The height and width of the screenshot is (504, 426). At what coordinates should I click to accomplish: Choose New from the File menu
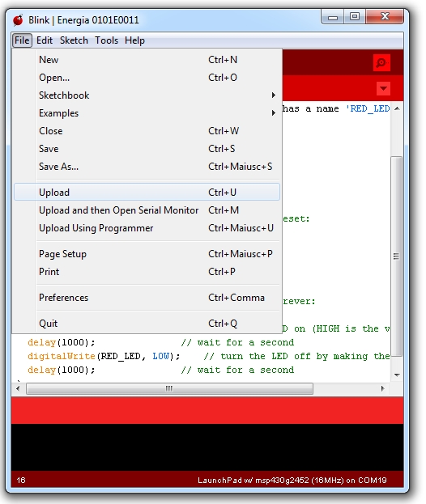tap(147, 60)
